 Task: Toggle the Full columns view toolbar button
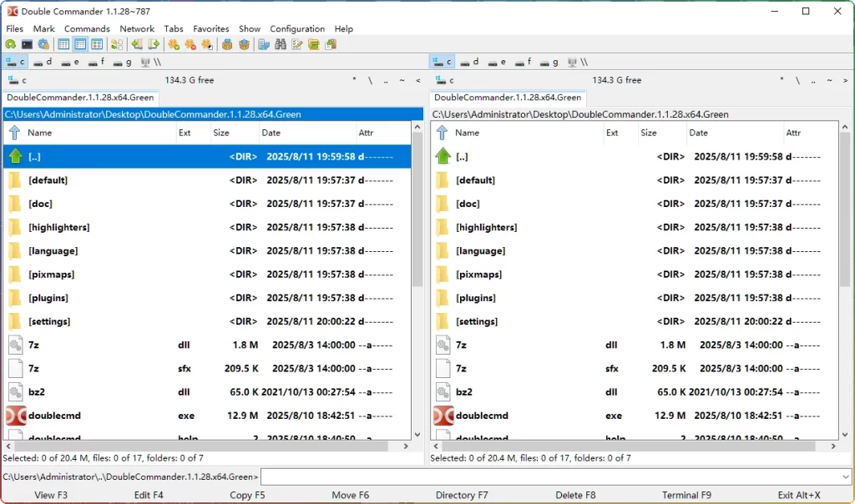pos(80,45)
